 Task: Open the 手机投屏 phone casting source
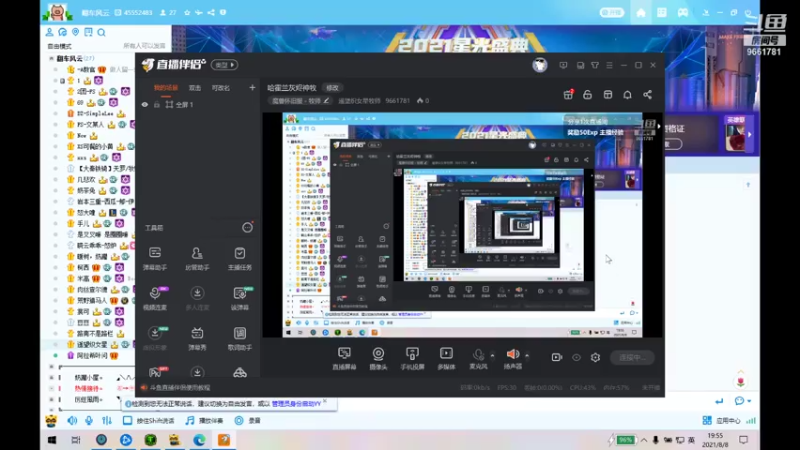412,358
